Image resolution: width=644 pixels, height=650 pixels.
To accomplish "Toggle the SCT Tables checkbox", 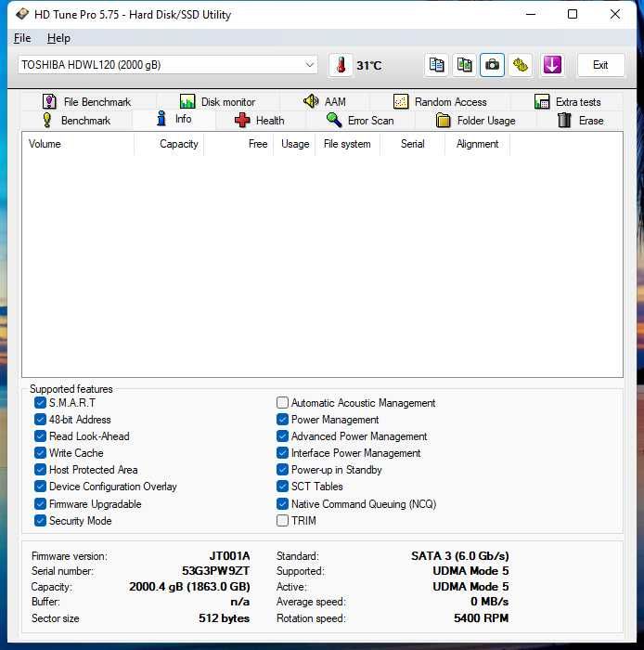I will (x=282, y=487).
